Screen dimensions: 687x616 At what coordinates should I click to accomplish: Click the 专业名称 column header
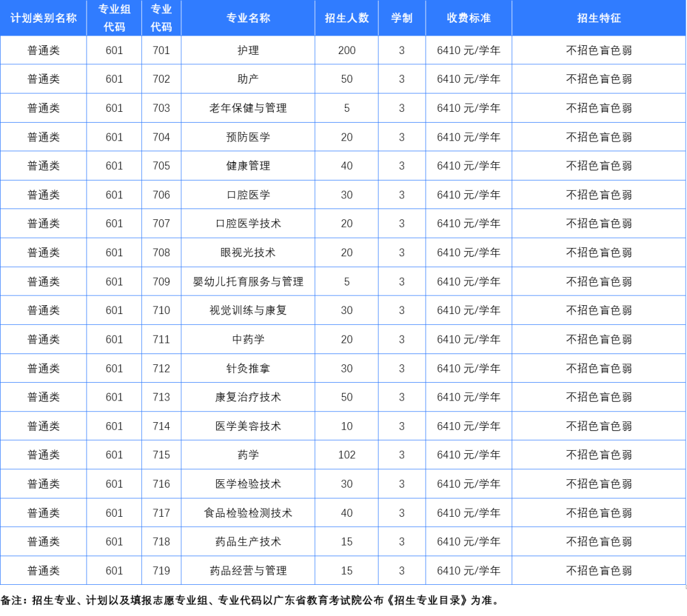pos(247,18)
